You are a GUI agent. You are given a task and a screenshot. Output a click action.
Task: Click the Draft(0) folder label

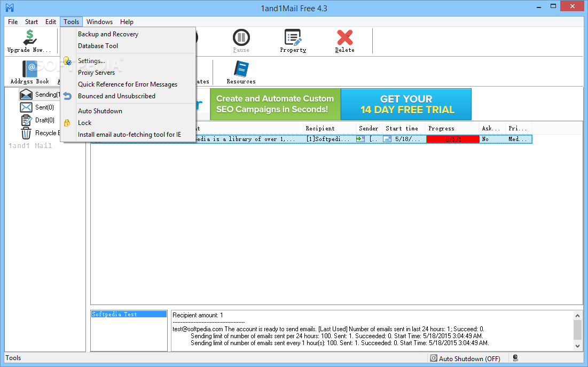coord(45,120)
